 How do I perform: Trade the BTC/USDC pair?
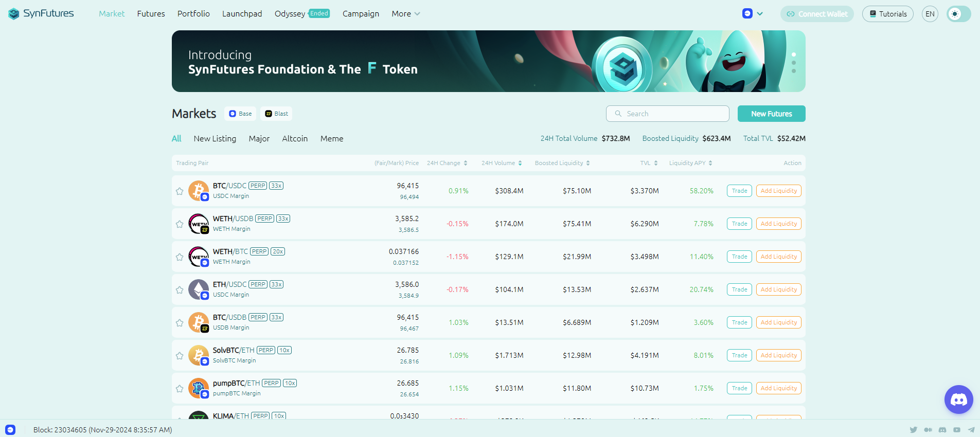(x=740, y=191)
